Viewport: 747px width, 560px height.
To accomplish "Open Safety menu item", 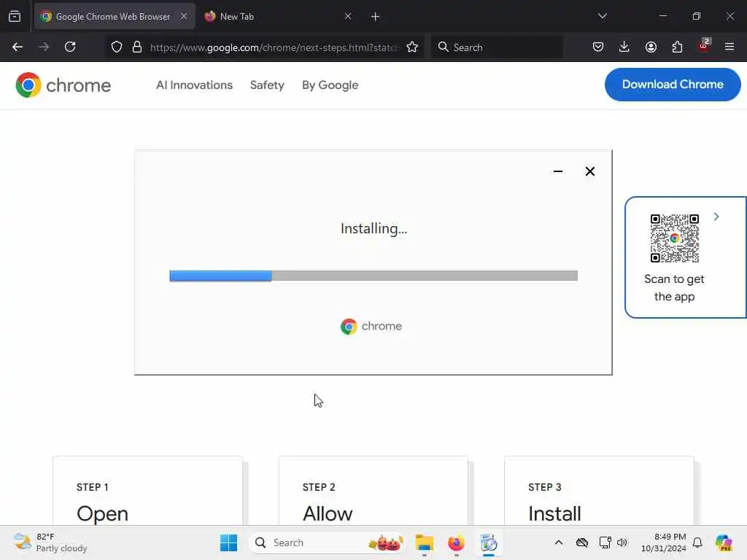I will (267, 85).
